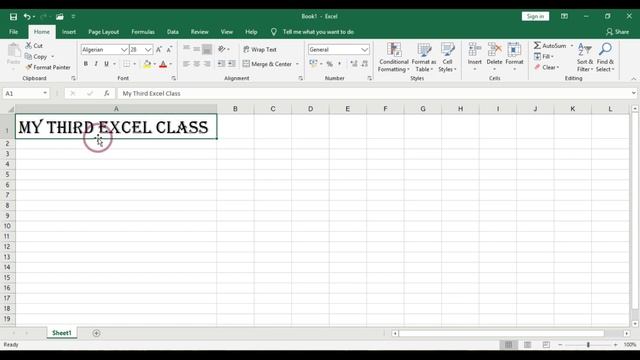Open the font name dropdown
Screen dimensions: 640x360
click(124, 49)
